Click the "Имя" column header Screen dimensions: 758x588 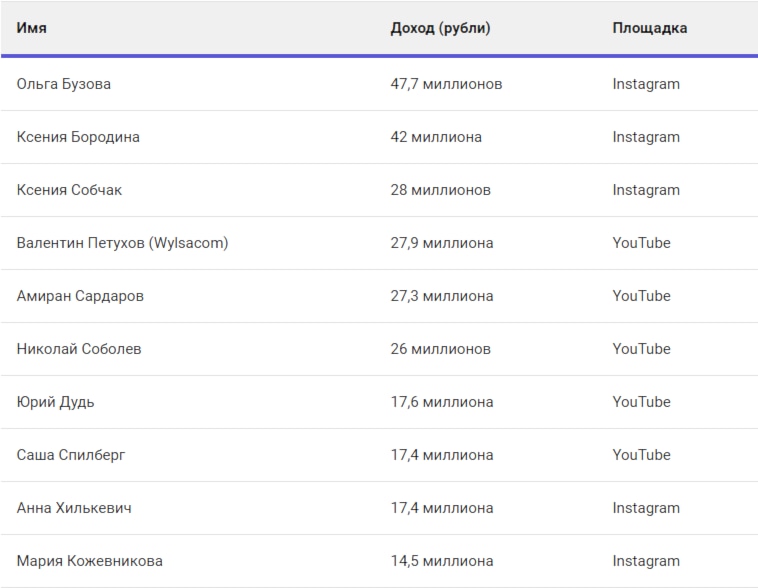[32, 28]
